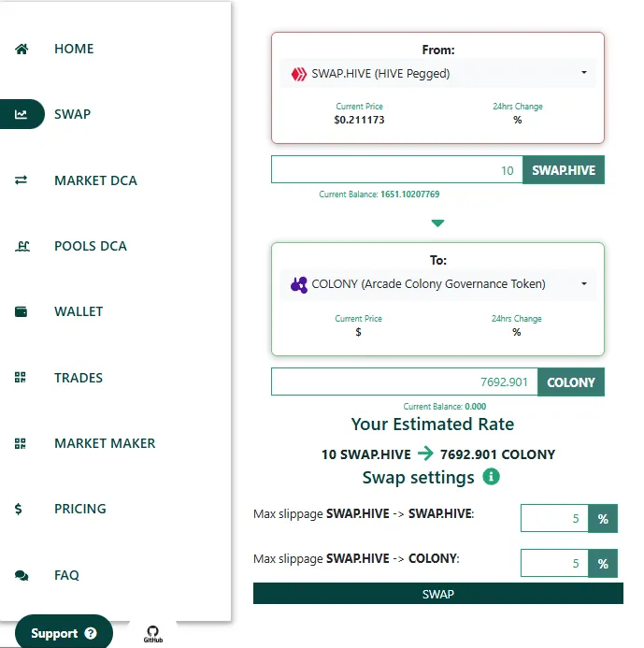Open the TRADES menu item
644x648 pixels.
coord(79,378)
